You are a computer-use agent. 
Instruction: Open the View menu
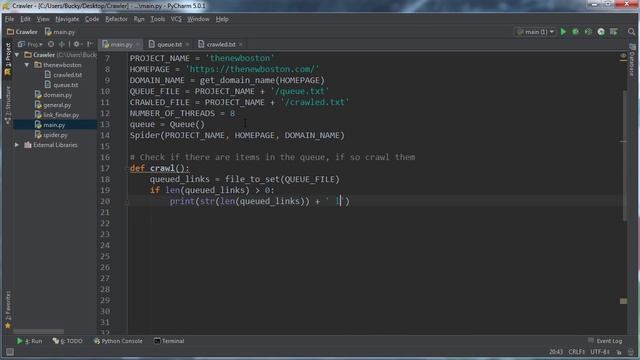pyautogui.click(x=43, y=19)
